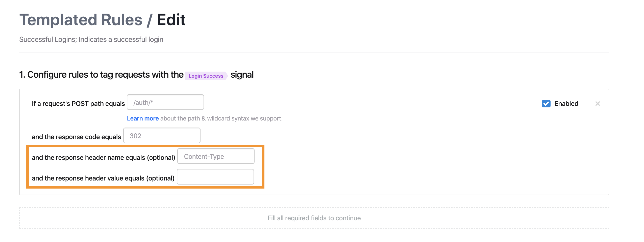Click the POST path field containing /auth/*
644x242 pixels.
tap(165, 102)
